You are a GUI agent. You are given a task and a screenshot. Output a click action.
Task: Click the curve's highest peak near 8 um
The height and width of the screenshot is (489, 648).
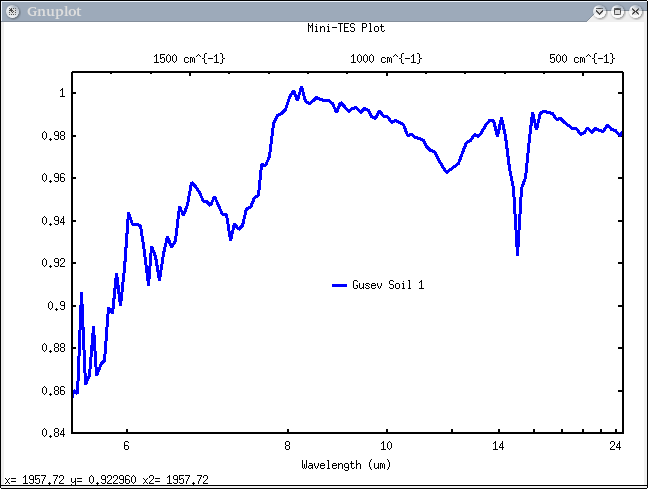(301, 88)
